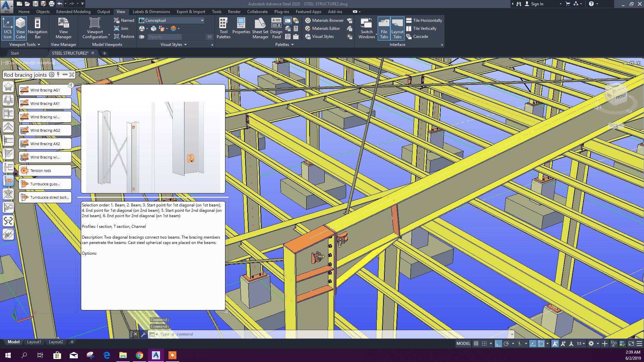Image resolution: width=644 pixels, height=362 pixels.
Task: Open the Objects ribbon tab
Action: (43, 12)
